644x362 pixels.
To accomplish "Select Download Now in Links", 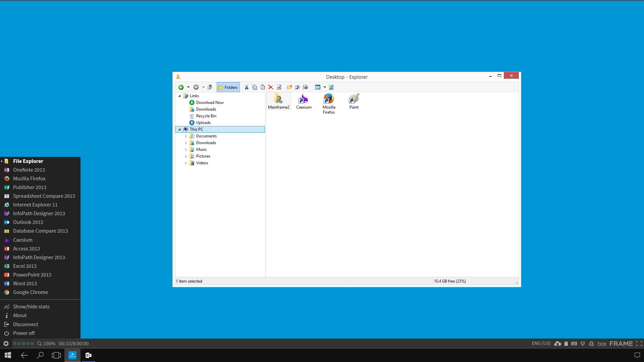I will point(206,103).
